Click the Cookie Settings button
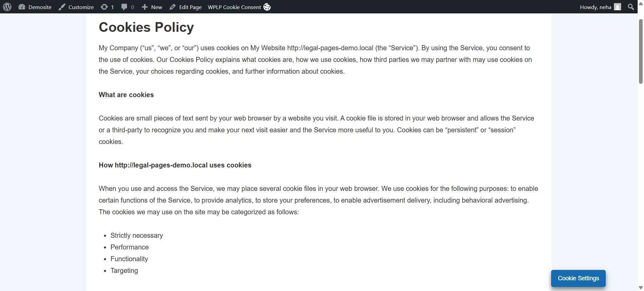Viewport: 644px width, 291px height. 578,278
